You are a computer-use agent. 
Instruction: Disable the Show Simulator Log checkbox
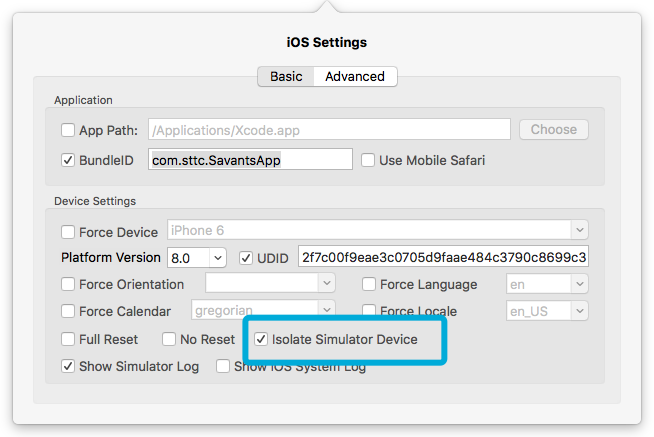pos(68,366)
